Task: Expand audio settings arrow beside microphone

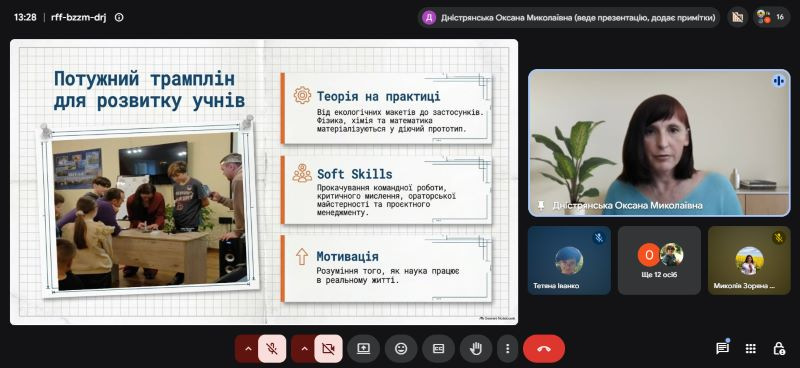Action: (x=248, y=349)
